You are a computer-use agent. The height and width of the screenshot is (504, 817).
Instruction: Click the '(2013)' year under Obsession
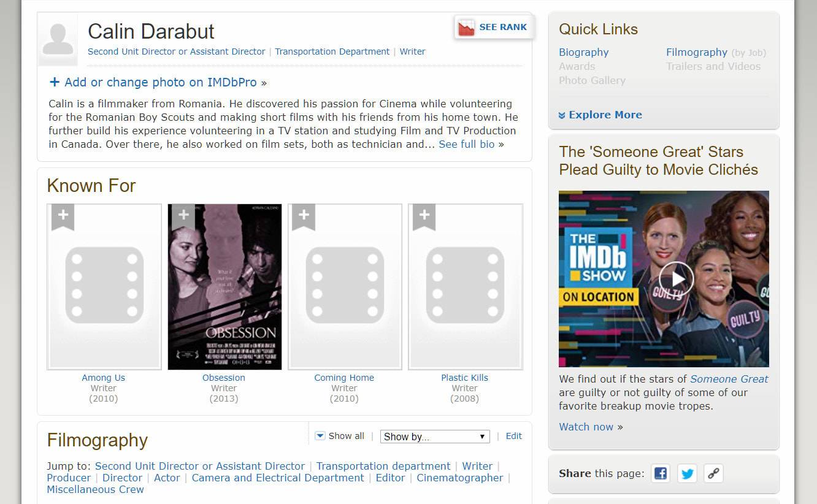click(224, 399)
